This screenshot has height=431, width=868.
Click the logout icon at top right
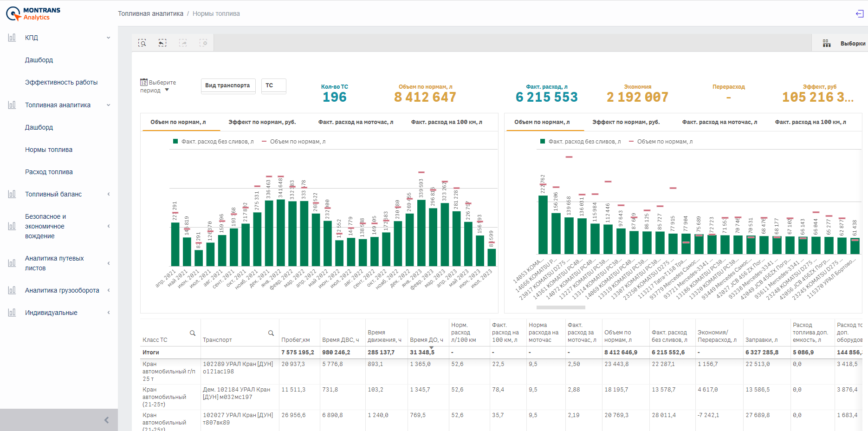[x=859, y=13]
